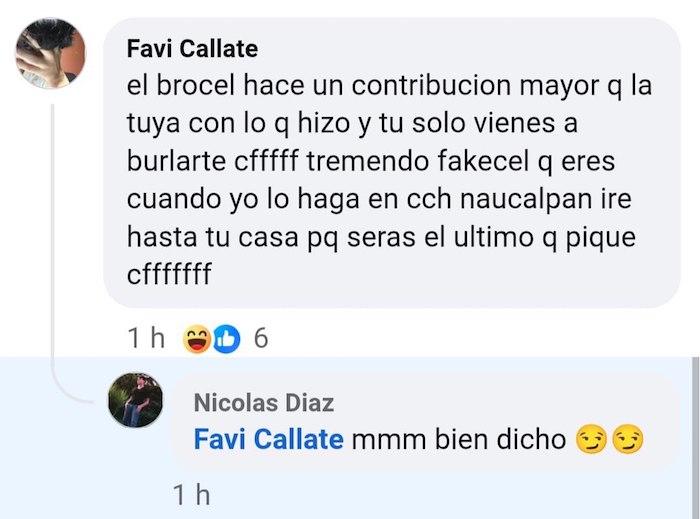Open the reactions count showing 6

tap(261, 338)
